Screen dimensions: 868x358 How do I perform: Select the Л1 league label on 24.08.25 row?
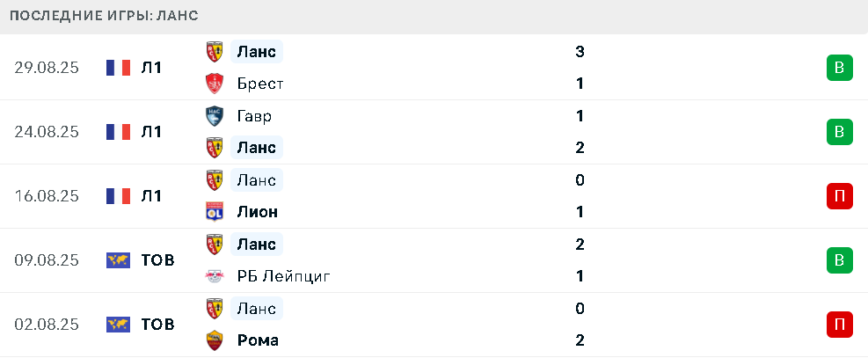151,132
